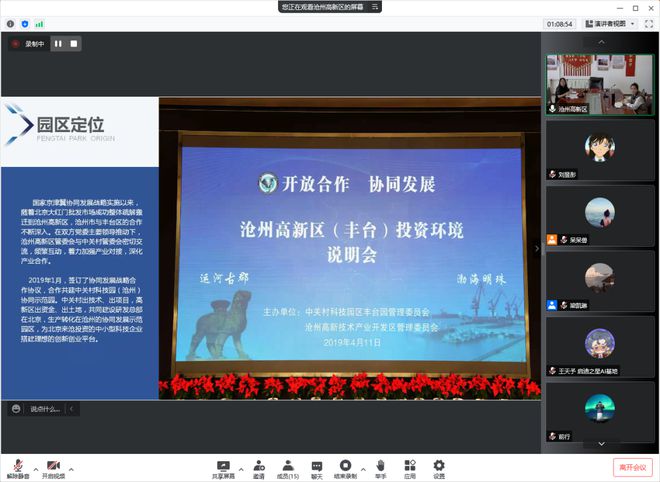Open the Settings (设置) gear
This screenshot has height=482, width=660.
click(439, 469)
